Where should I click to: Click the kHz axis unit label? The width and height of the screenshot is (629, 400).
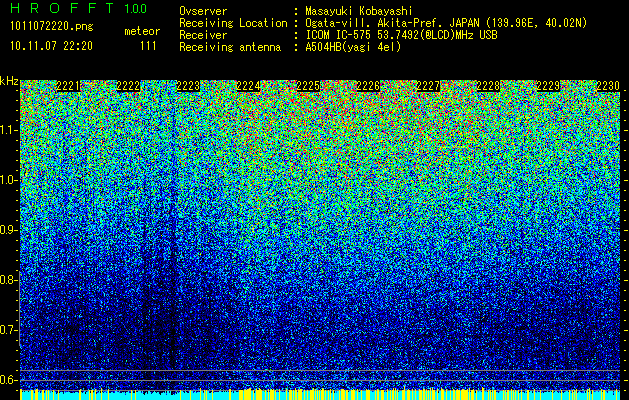tap(9, 81)
